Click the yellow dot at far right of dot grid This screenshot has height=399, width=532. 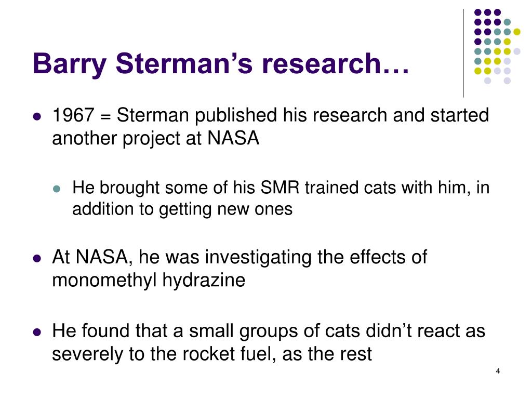point(517,32)
